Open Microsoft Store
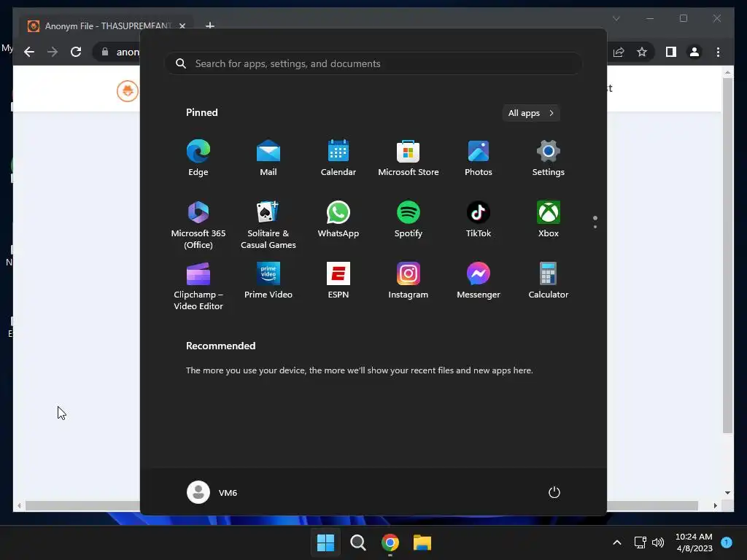Viewport: 747px width, 560px height. coord(409,158)
